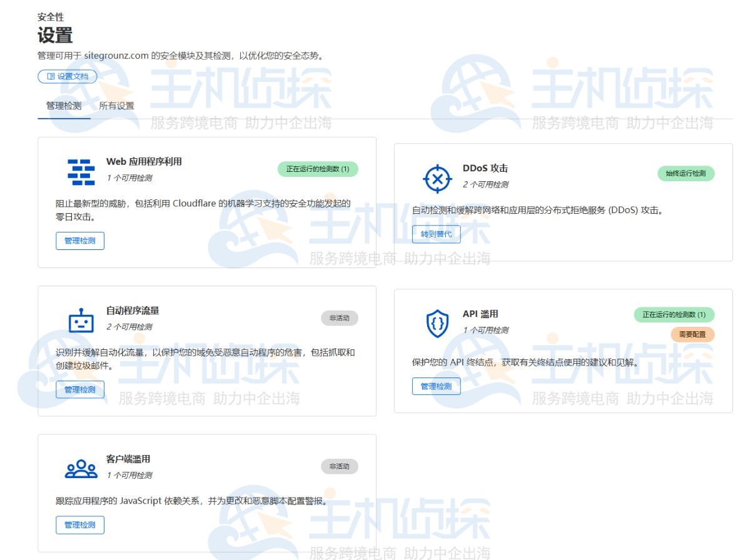This screenshot has width=753, height=560.
Task: Click 管理检测 in the API 滥用 card
Action: coord(436,386)
